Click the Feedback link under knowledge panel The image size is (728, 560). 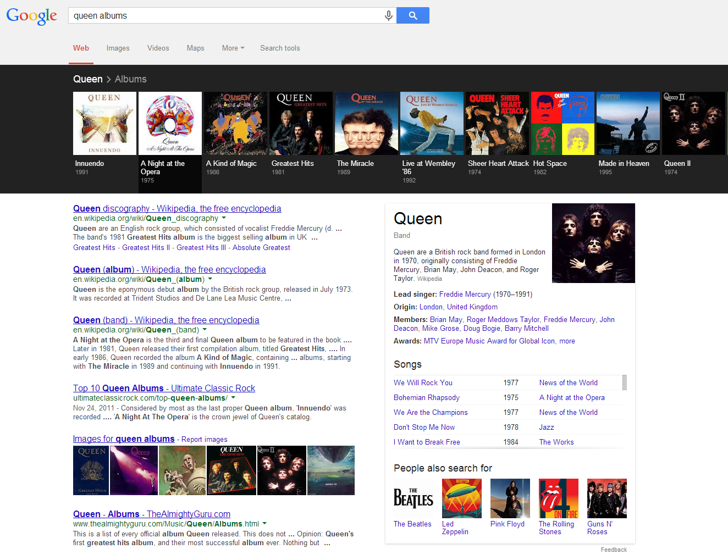(614, 550)
